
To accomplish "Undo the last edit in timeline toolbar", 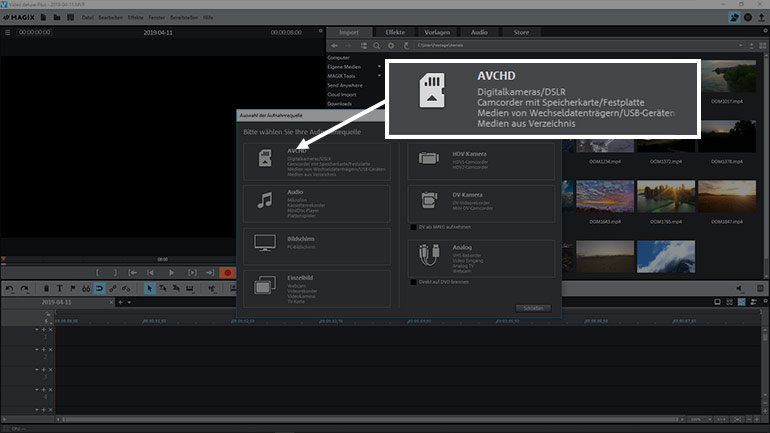I will coord(10,289).
